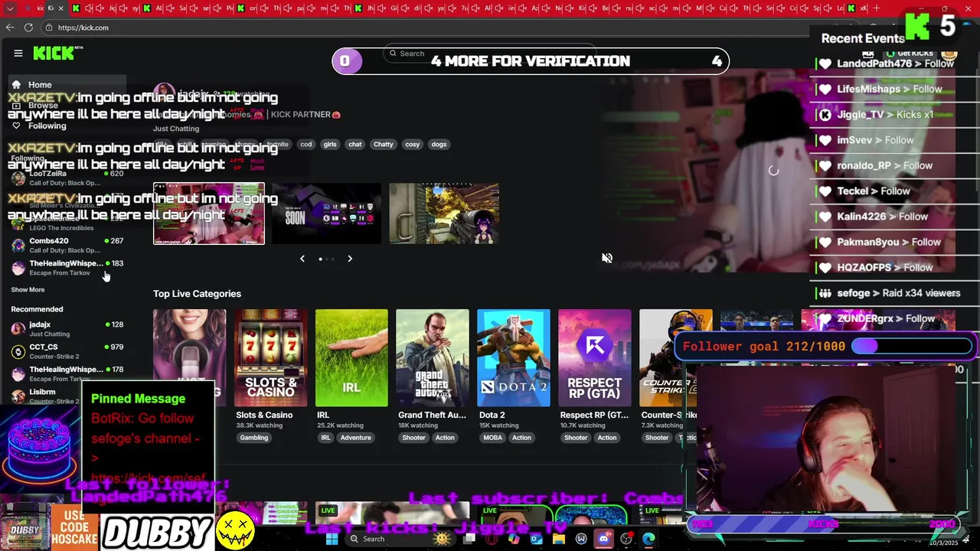Click the Shooter tag under Grand Theft Auto

(413, 438)
